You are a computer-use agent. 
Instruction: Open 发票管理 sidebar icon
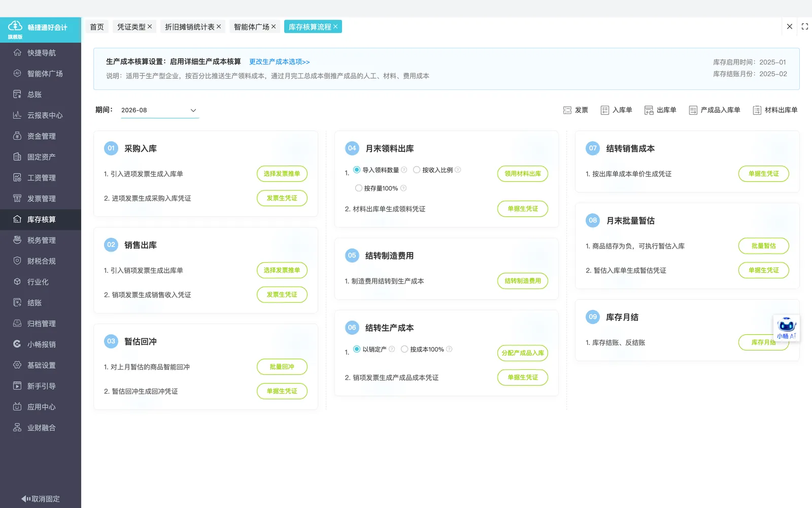point(17,199)
